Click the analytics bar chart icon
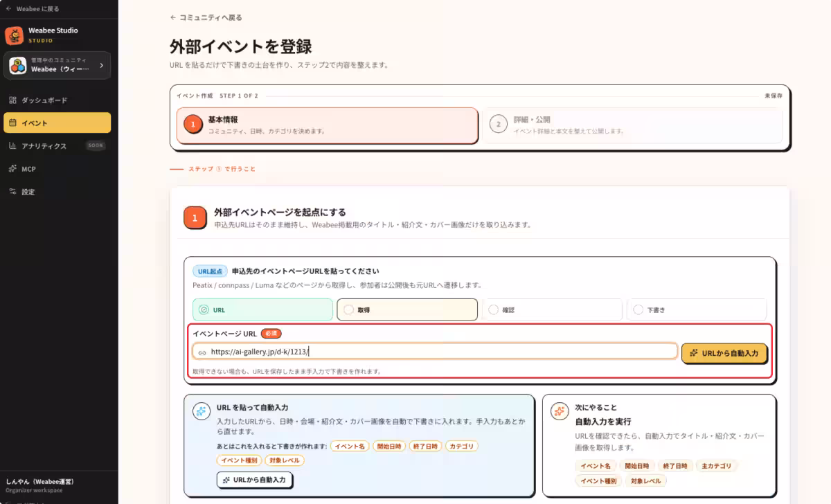This screenshot has height=504, width=831. (x=12, y=146)
